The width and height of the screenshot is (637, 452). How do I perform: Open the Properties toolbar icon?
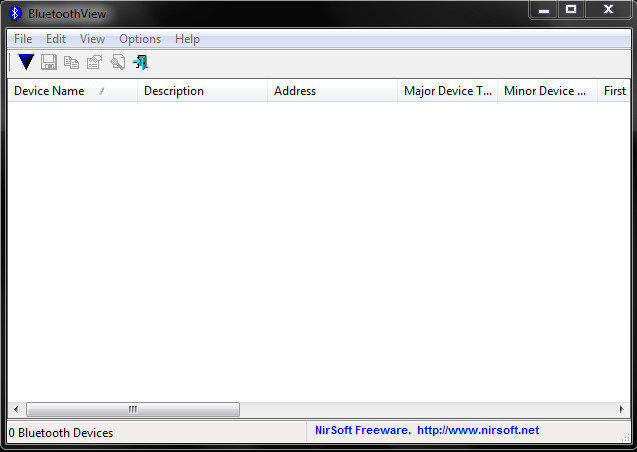point(94,62)
